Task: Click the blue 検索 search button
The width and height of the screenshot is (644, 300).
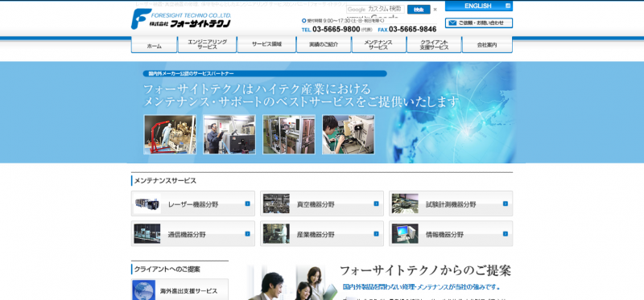Action: point(419,10)
